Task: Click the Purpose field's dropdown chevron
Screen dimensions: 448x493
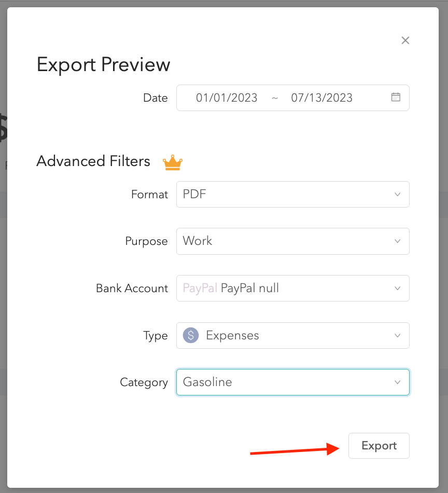Action: tap(397, 241)
